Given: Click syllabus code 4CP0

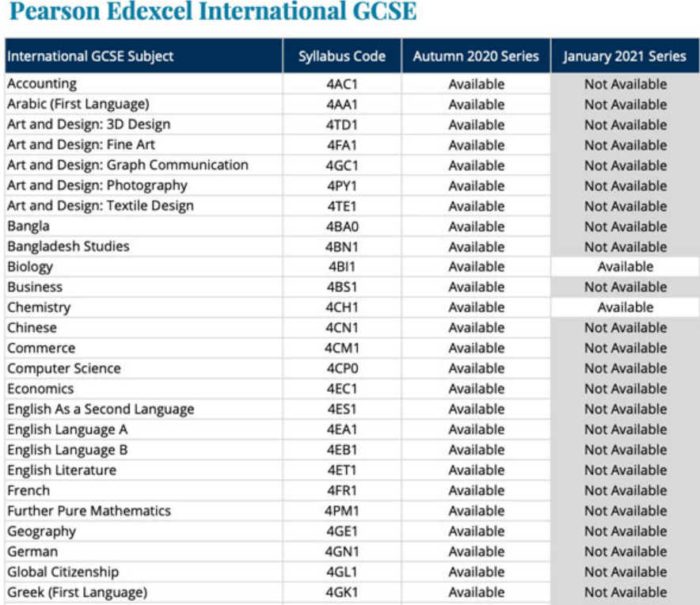Looking at the screenshot, I should click(342, 368).
